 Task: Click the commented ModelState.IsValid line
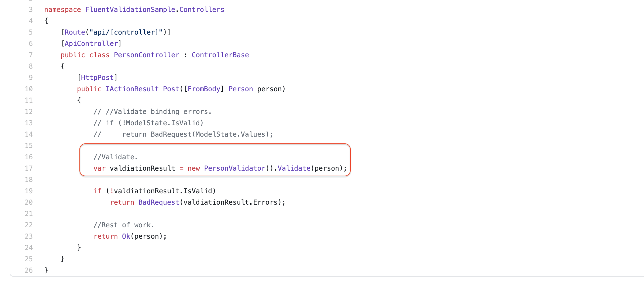click(149, 123)
